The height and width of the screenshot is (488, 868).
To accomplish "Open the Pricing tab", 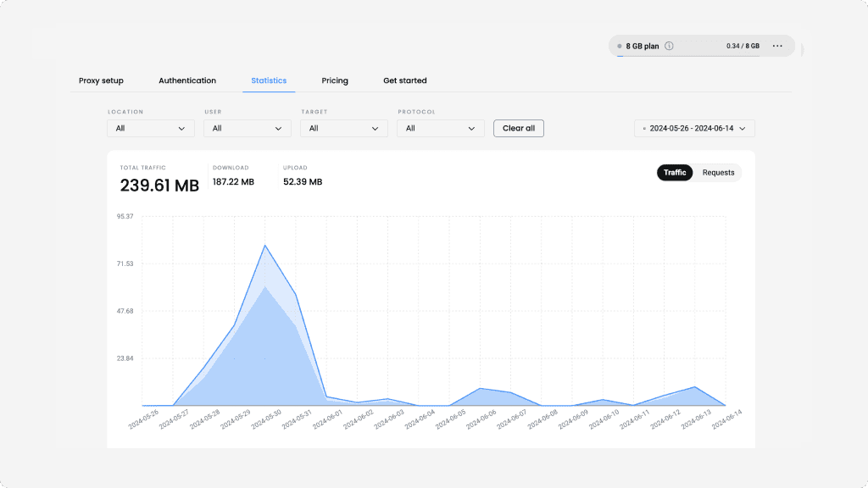I will pyautogui.click(x=335, y=80).
